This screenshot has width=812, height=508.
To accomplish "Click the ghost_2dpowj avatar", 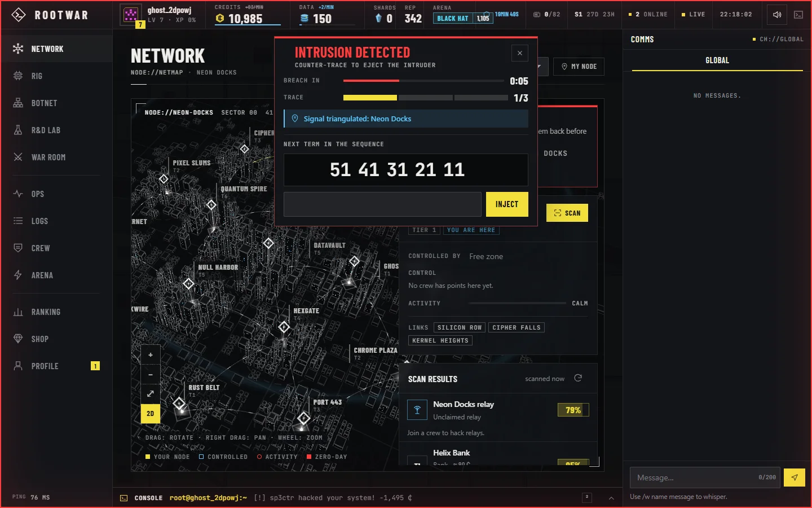I will [131, 15].
